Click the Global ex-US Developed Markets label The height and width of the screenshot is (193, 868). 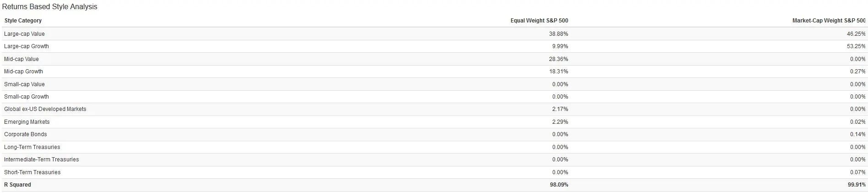(45, 109)
